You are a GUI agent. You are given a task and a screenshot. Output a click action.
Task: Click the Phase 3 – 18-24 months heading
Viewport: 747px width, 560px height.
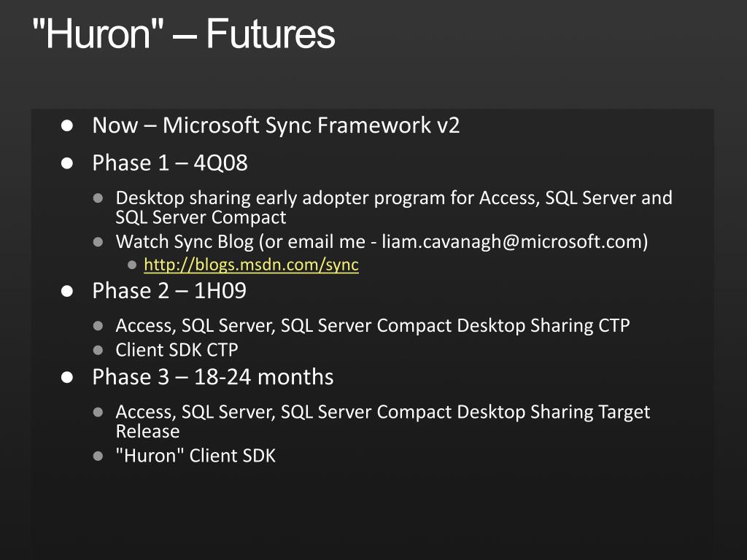[213, 377]
